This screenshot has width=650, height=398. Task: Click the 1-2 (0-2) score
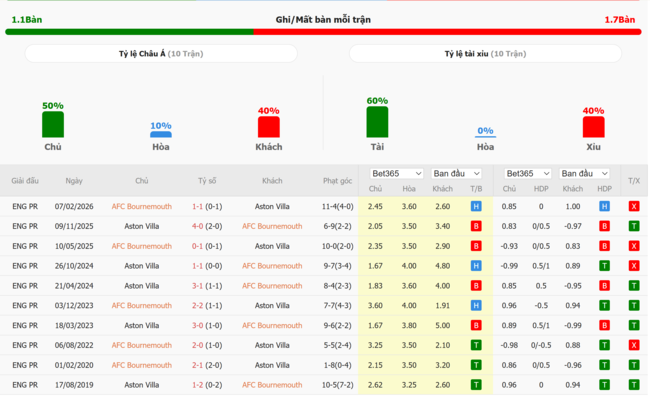point(207,385)
